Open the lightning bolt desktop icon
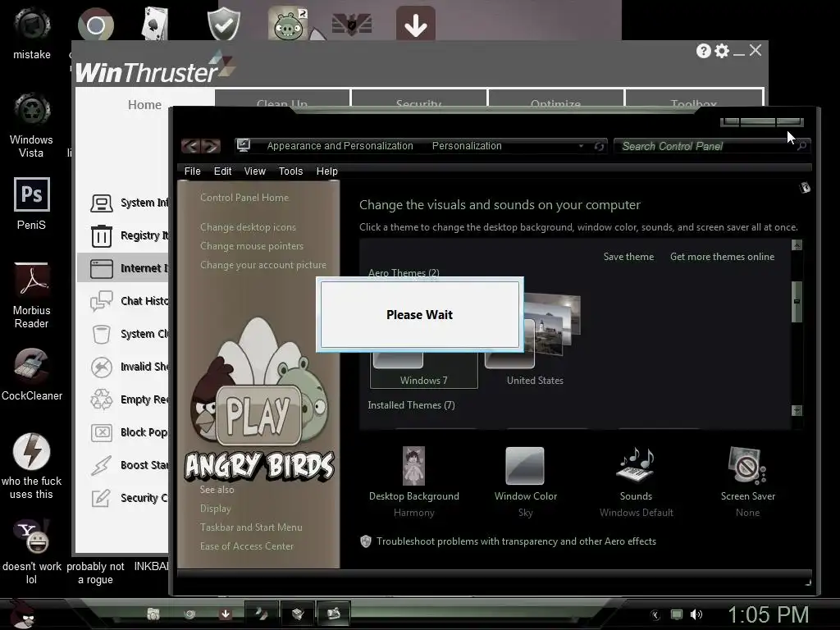840x630 pixels. pyautogui.click(x=32, y=452)
